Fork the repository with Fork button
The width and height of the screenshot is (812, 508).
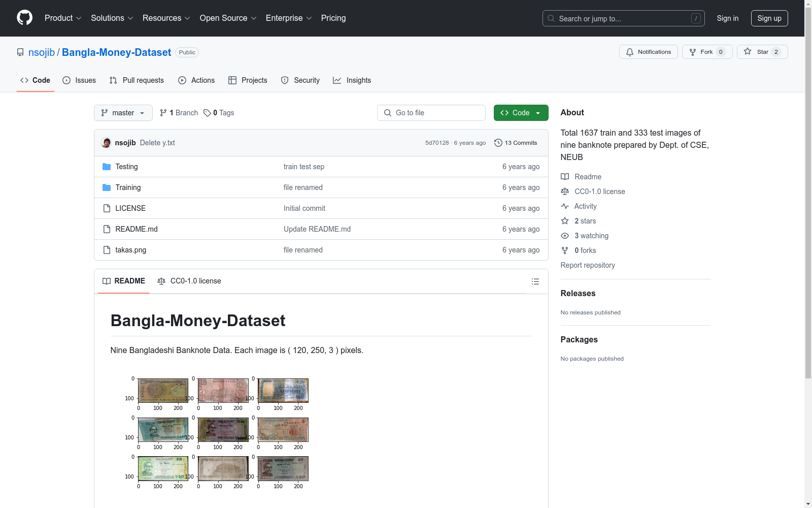click(707, 52)
